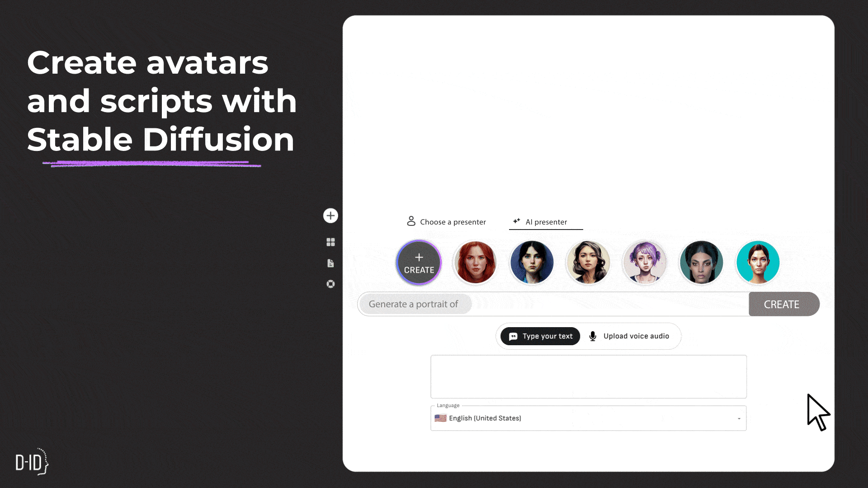Click the CREATE script button

point(782,304)
